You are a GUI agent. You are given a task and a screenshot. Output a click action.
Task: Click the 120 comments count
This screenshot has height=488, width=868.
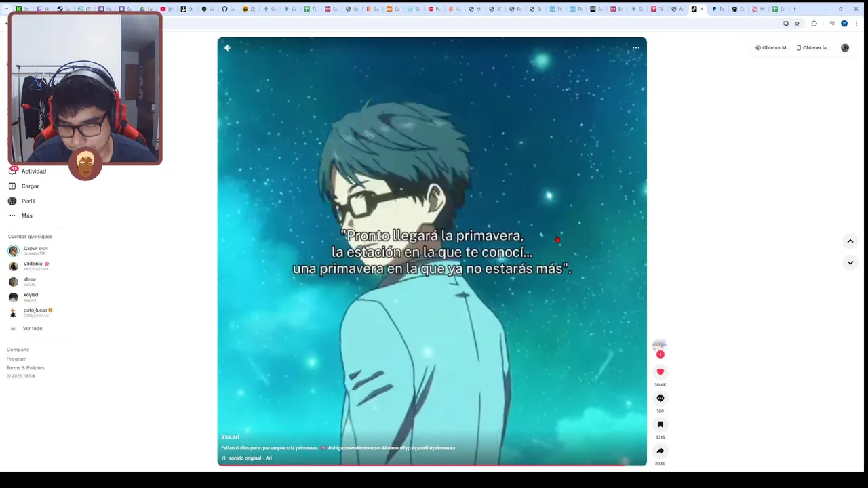pyautogui.click(x=660, y=411)
